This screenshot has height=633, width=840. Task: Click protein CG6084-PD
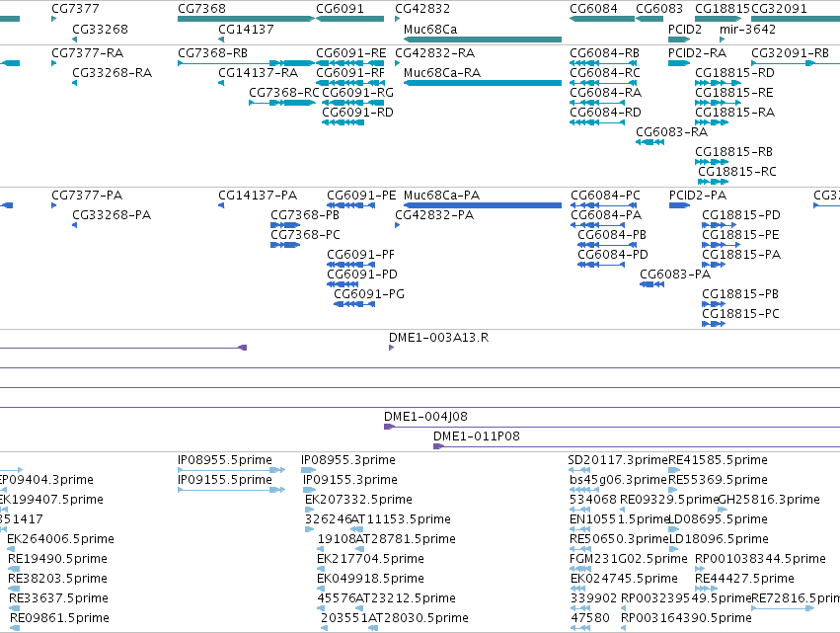[601, 265]
